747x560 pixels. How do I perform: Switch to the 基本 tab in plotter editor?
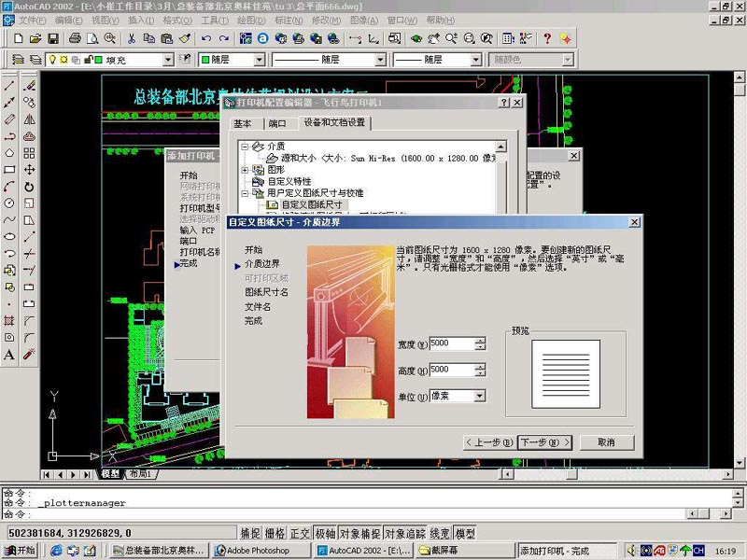(x=243, y=123)
